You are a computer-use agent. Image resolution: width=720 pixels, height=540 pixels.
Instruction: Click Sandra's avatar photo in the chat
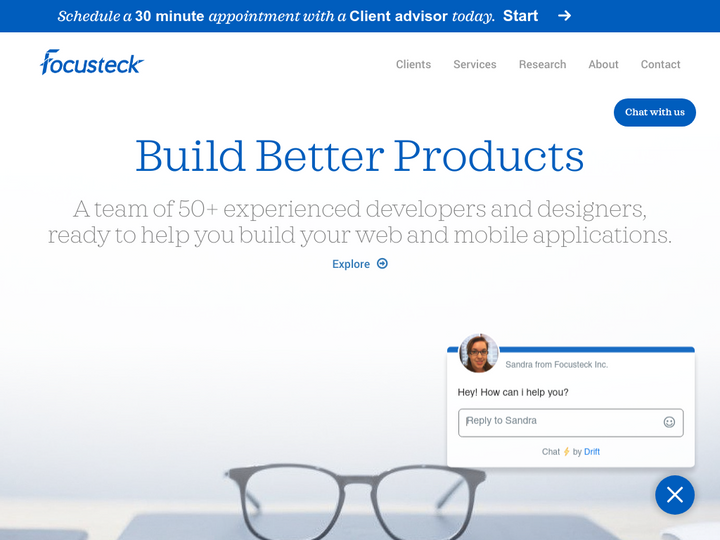478,353
